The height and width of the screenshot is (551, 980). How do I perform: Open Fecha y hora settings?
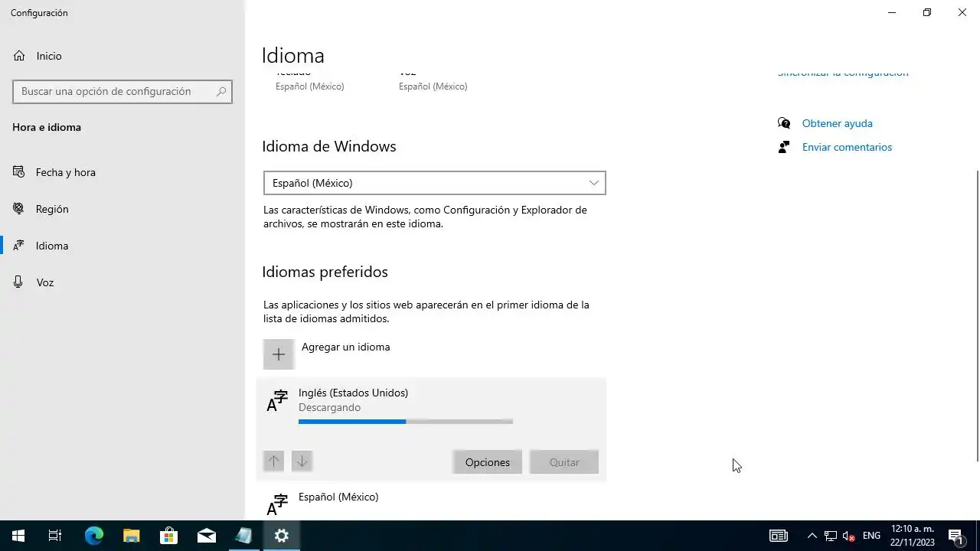(122, 172)
